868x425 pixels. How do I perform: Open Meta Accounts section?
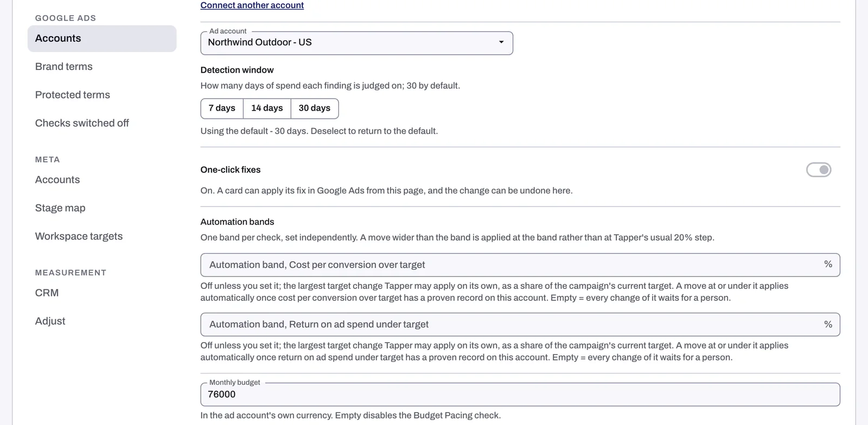tap(102, 180)
